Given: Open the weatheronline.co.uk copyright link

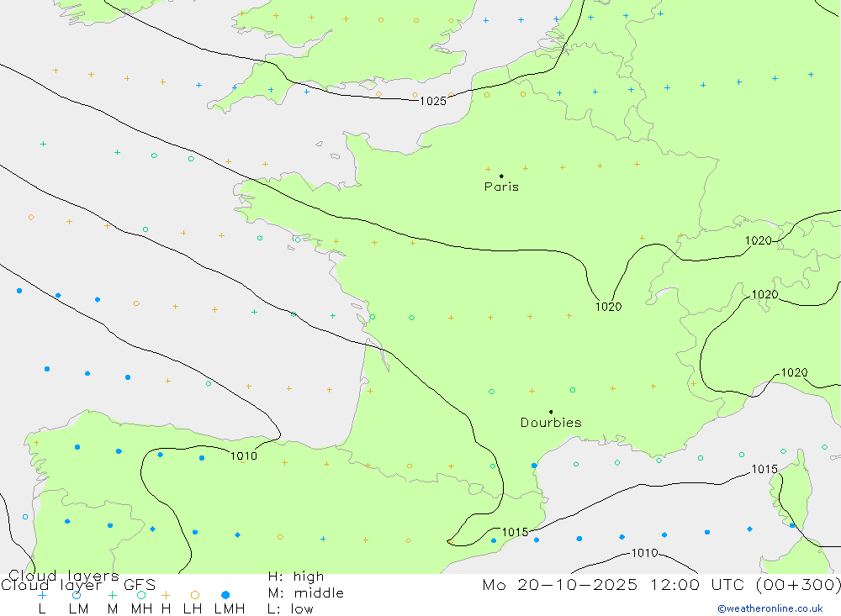Looking at the screenshot, I should [770, 608].
